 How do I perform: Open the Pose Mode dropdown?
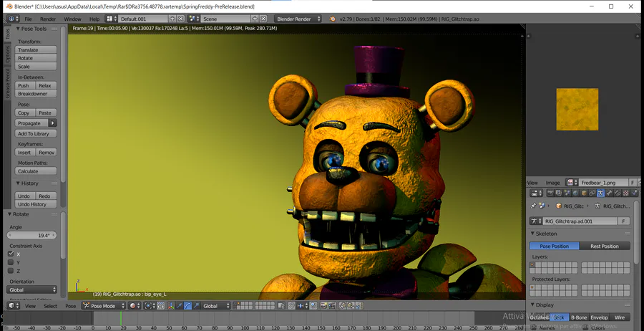point(104,305)
